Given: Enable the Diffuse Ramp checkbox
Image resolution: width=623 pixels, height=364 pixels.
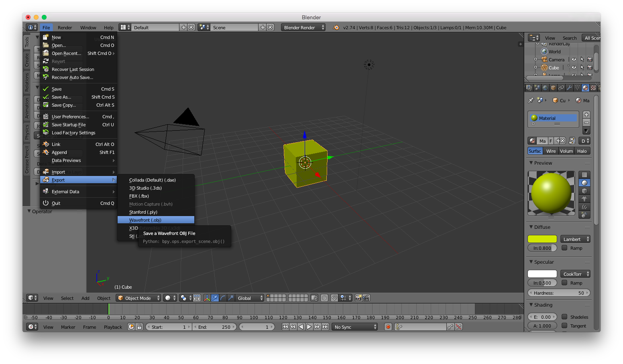Looking at the screenshot, I should (x=564, y=248).
